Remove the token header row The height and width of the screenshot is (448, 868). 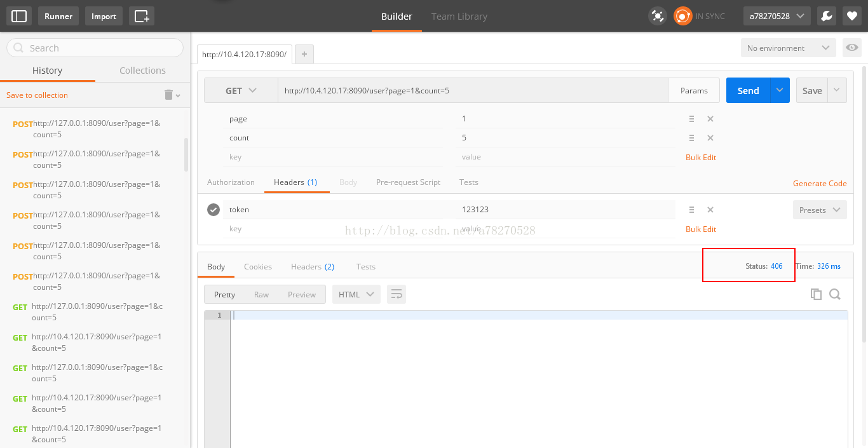pyautogui.click(x=710, y=210)
